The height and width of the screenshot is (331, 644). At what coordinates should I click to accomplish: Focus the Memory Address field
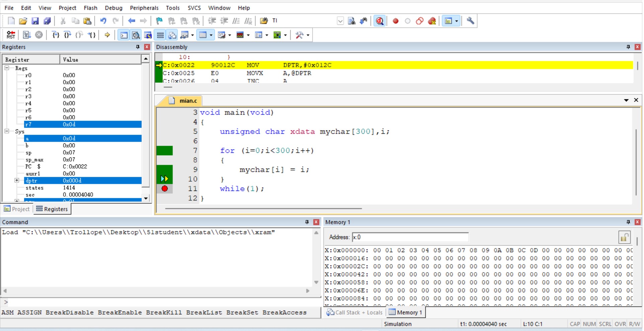coord(410,237)
